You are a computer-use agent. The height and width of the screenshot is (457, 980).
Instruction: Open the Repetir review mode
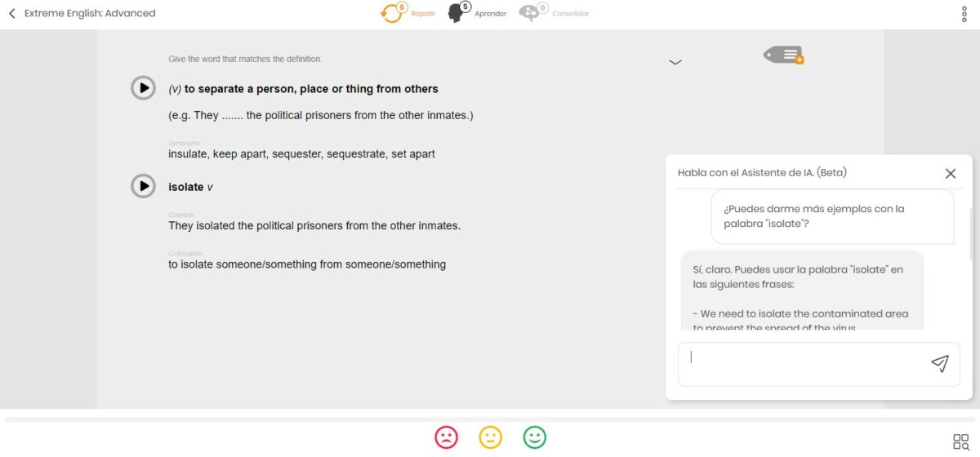pos(408,13)
